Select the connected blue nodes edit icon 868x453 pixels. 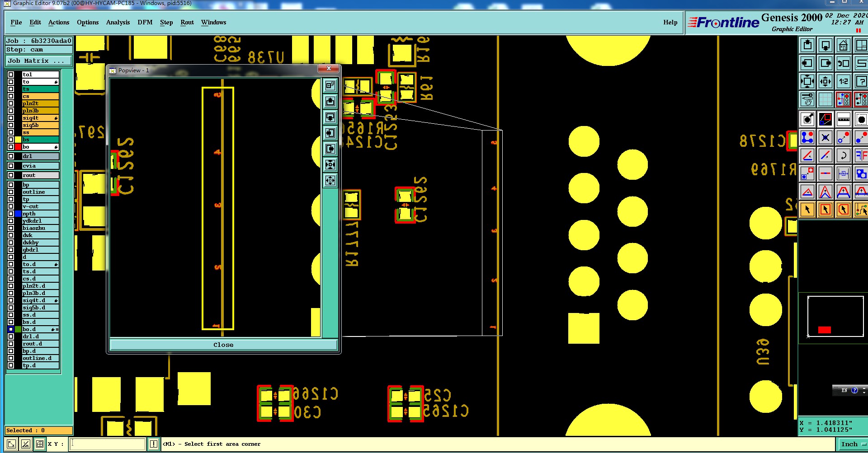coord(807,137)
